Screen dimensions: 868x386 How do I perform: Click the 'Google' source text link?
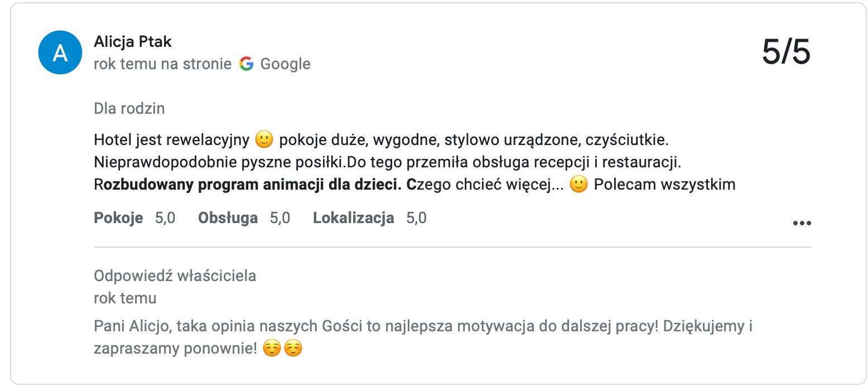point(285,64)
